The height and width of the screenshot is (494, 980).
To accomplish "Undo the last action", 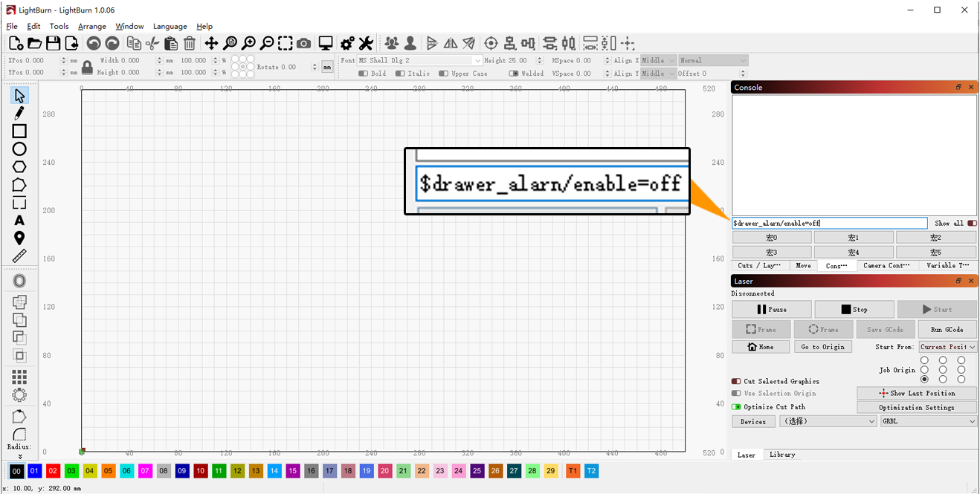I will (93, 44).
